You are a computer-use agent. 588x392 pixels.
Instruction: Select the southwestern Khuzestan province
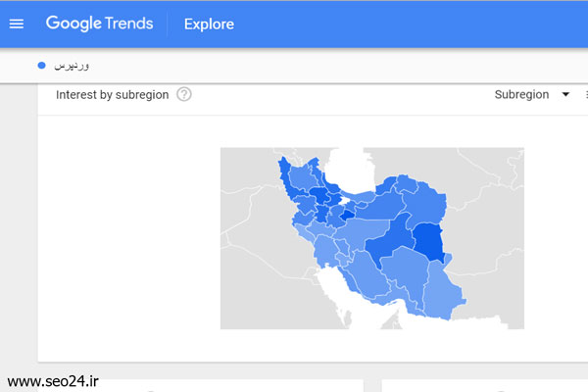(325, 250)
